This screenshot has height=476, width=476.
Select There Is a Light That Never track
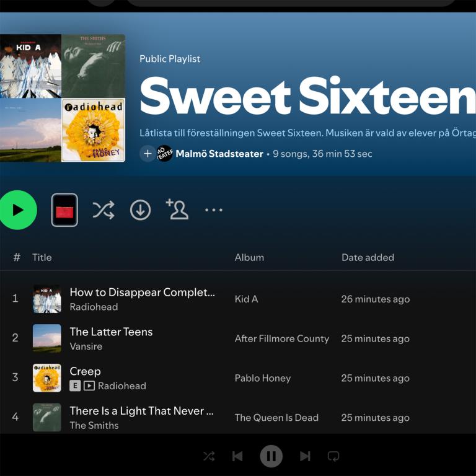(142, 411)
